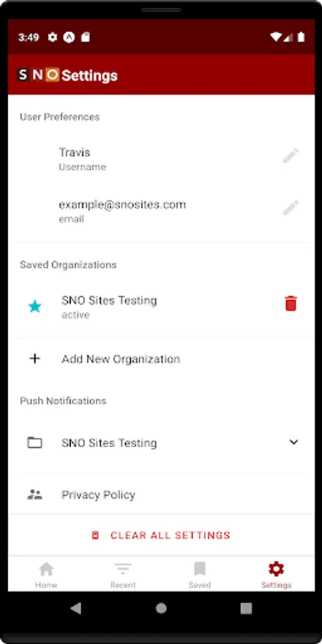Click the folder icon under Push Notifications
Screen dimensions: 322x644
coord(35,442)
